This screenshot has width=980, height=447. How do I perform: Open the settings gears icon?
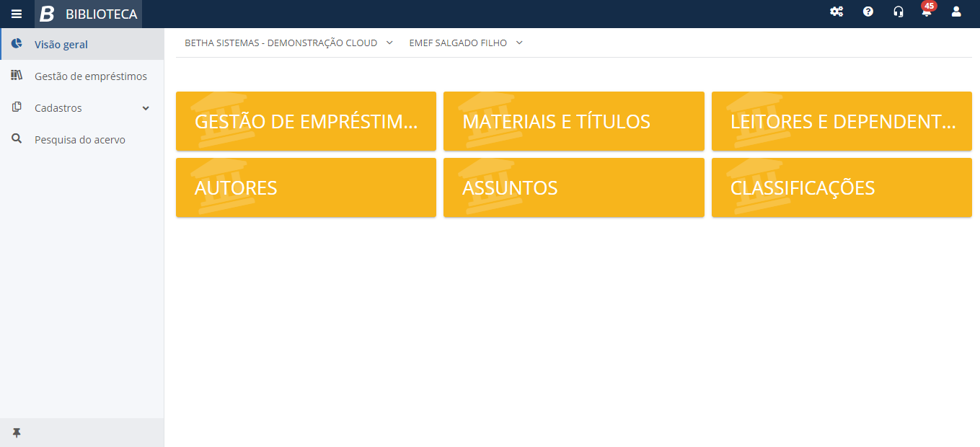tap(836, 12)
